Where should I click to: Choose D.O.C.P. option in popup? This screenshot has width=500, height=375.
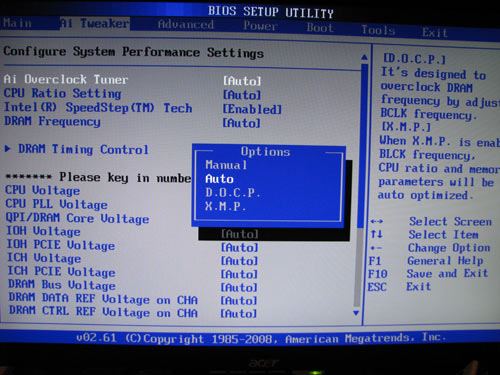(233, 192)
